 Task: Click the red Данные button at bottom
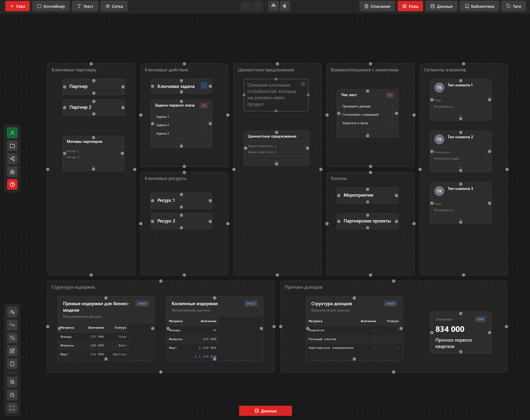point(265,411)
